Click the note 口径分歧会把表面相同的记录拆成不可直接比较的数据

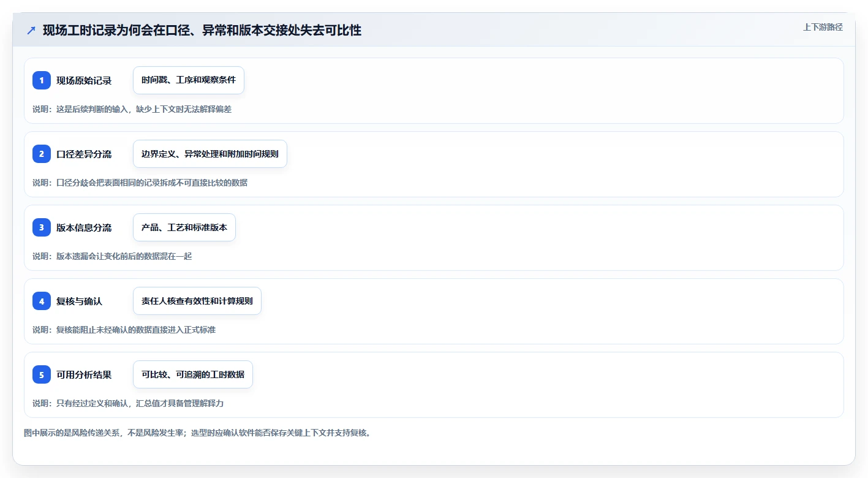pyautogui.click(x=152, y=183)
